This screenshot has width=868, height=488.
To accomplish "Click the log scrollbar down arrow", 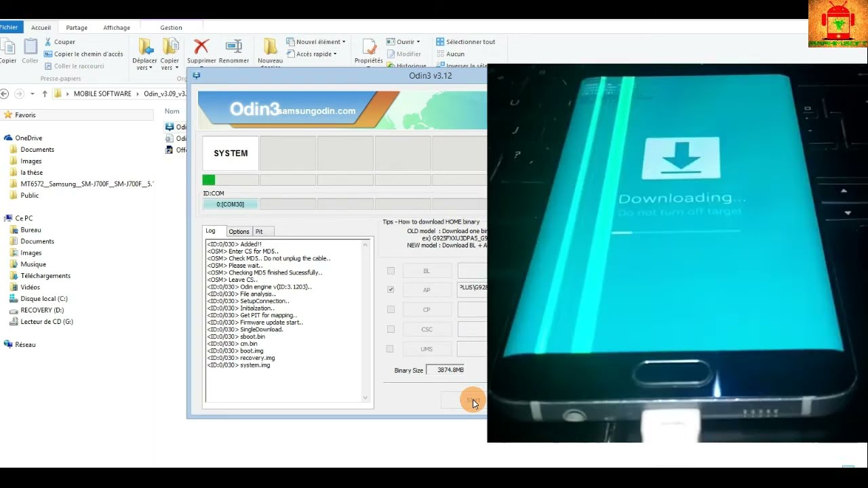I will coord(366,399).
